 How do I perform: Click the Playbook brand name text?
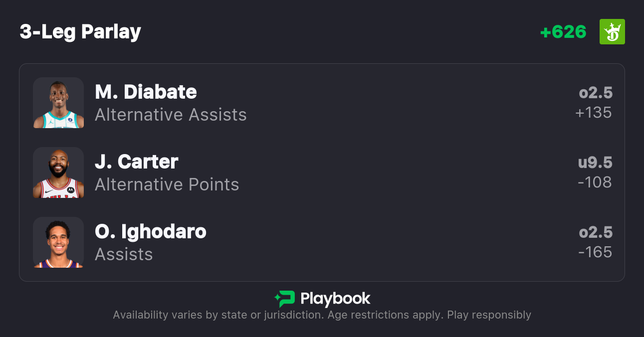pos(335,299)
